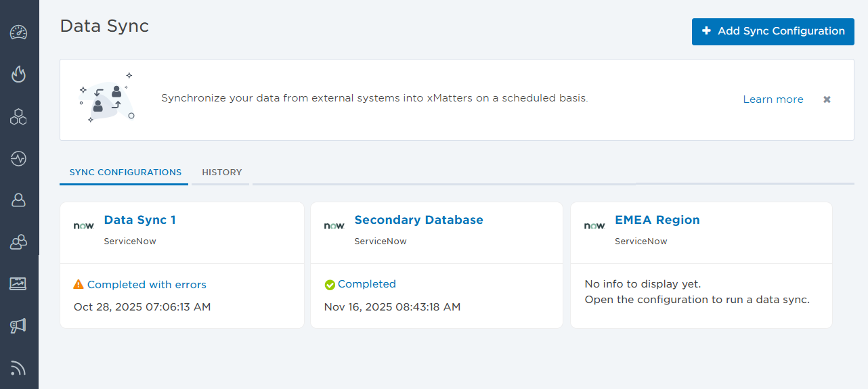
Task: Click the Add Sync Configuration button
Action: pos(773,31)
